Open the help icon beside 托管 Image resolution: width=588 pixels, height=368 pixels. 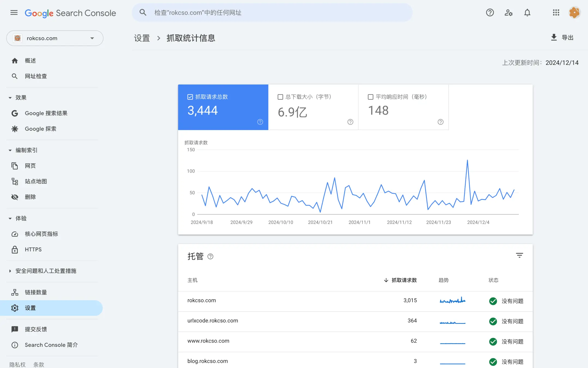[x=210, y=256]
